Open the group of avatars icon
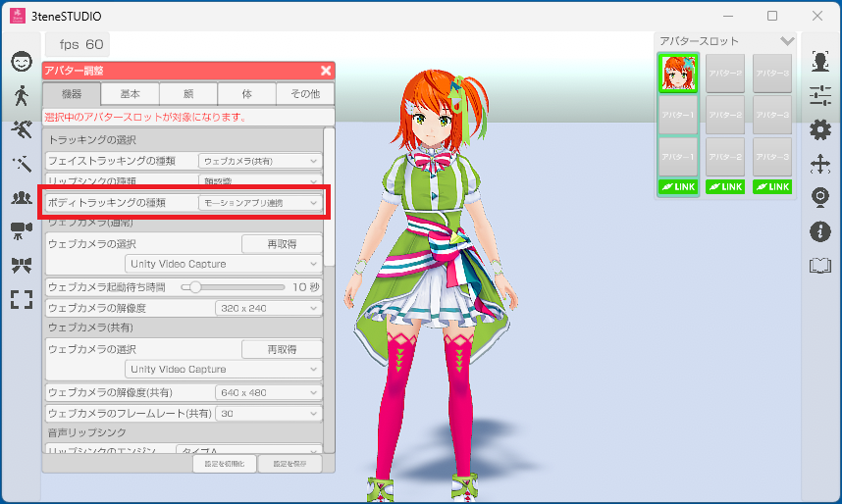842x504 pixels. coord(22,197)
